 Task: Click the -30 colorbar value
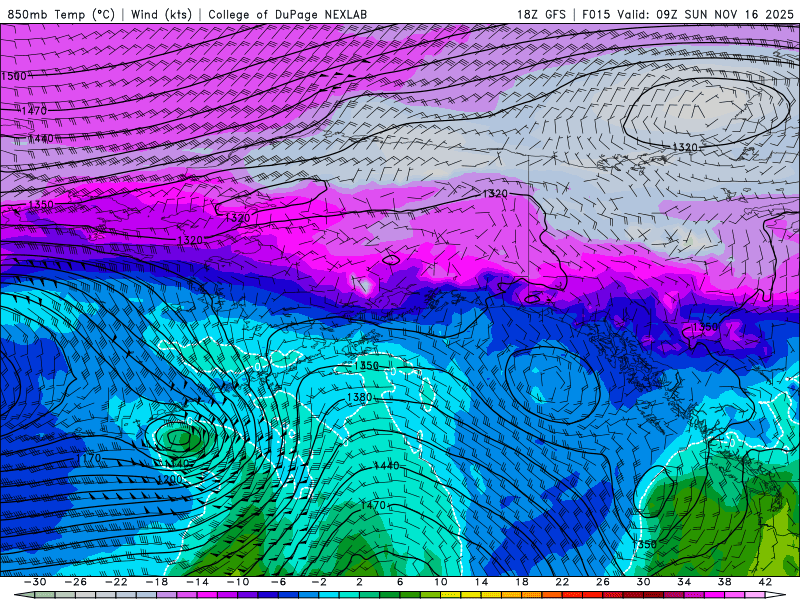click(35, 582)
